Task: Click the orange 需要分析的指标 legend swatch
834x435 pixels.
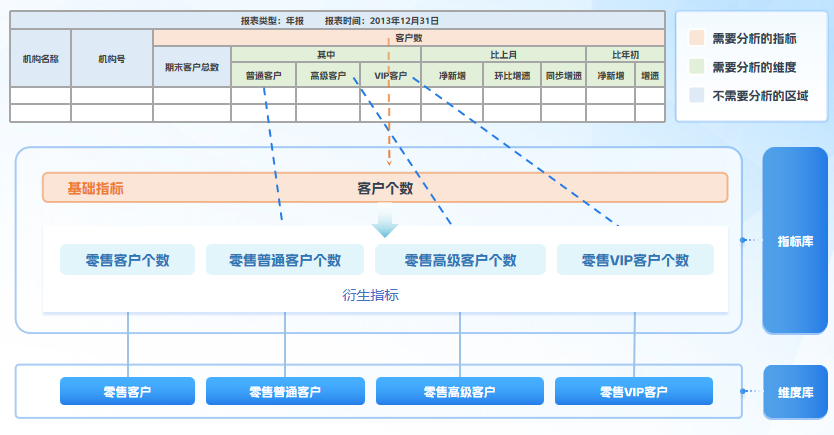Action: pos(697,38)
